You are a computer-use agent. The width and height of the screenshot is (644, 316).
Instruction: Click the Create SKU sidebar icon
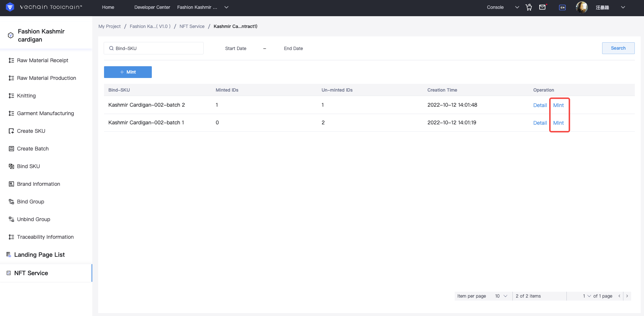point(11,131)
